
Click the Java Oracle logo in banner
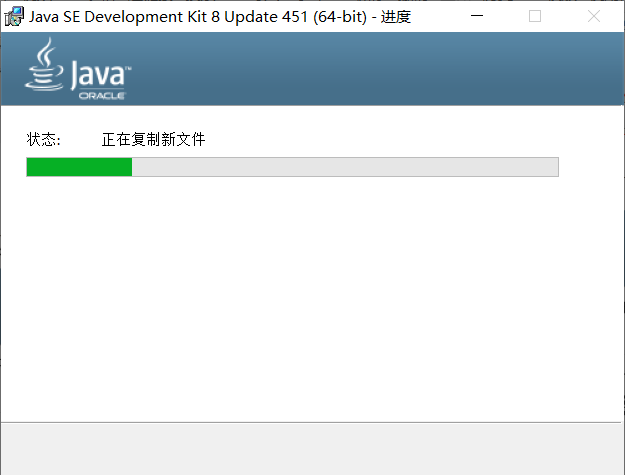click(78, 69)
